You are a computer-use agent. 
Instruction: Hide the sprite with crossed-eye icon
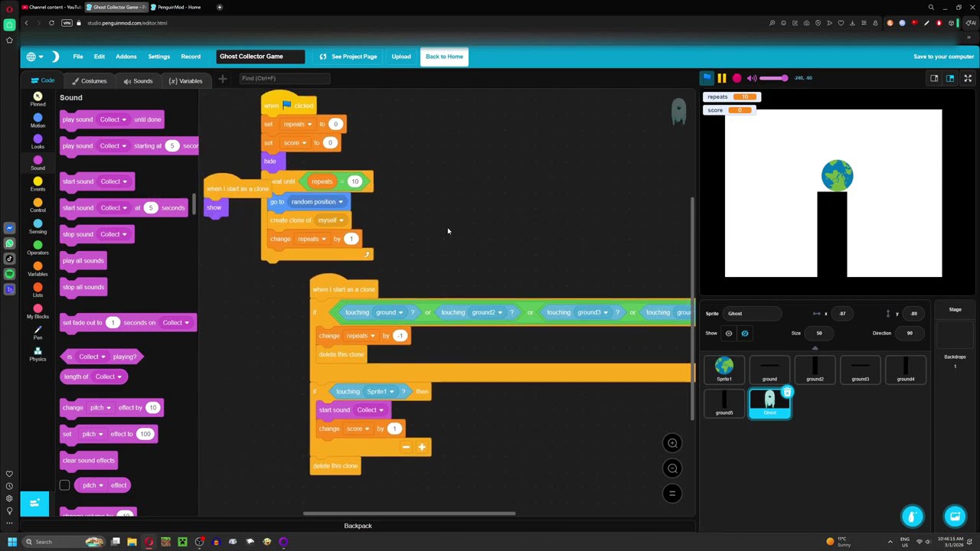(745, 334)
